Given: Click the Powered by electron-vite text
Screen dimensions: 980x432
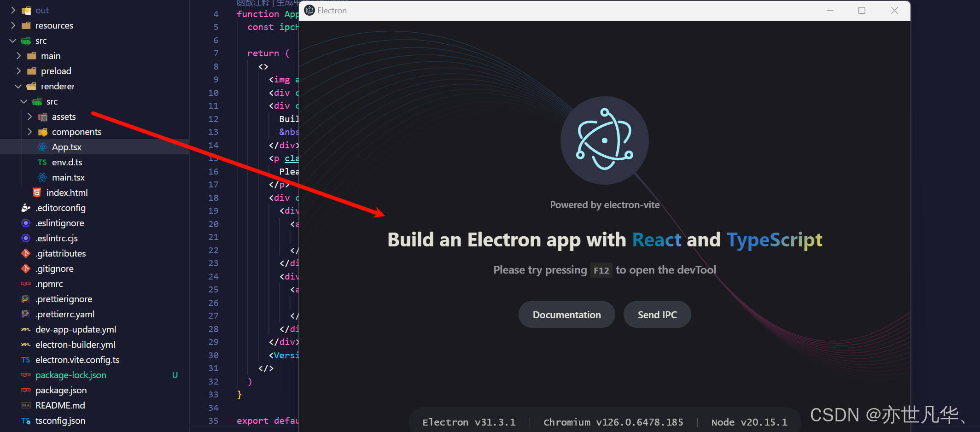Looking at the screenshot, I should (x=605, y=205).
